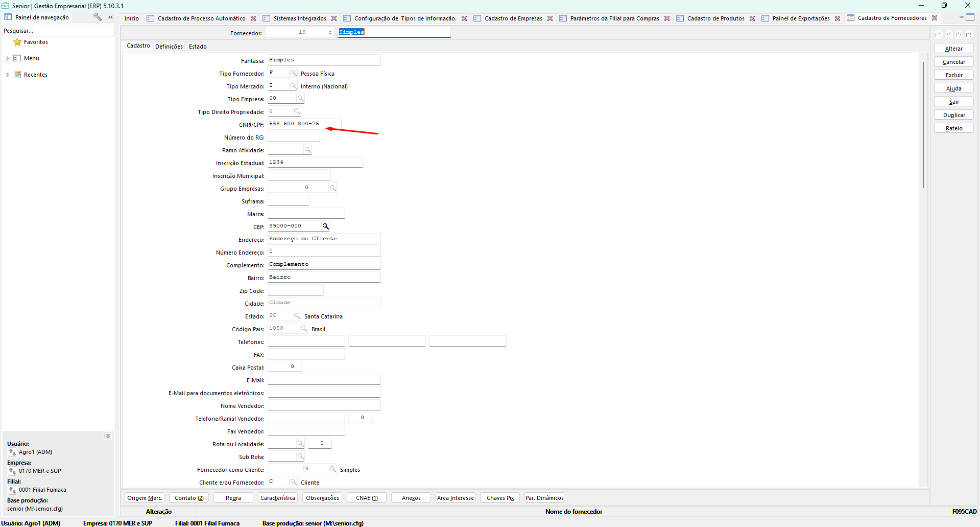Click the Chaves Pix button

pos(500,498)
